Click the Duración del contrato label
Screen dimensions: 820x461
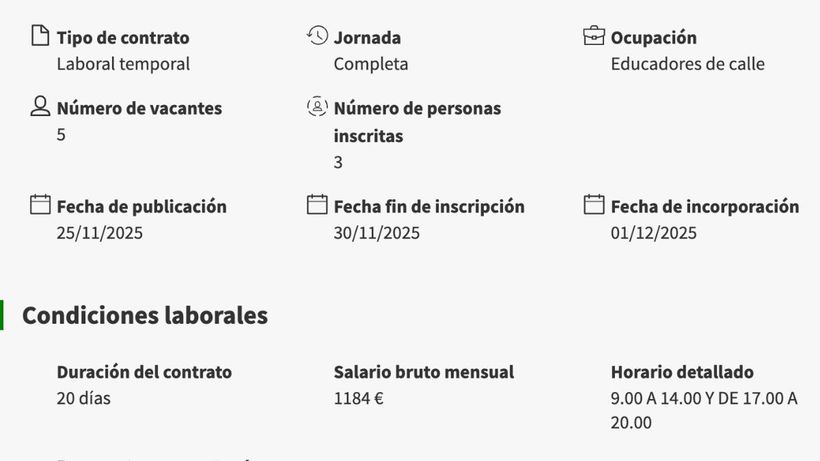144,372
